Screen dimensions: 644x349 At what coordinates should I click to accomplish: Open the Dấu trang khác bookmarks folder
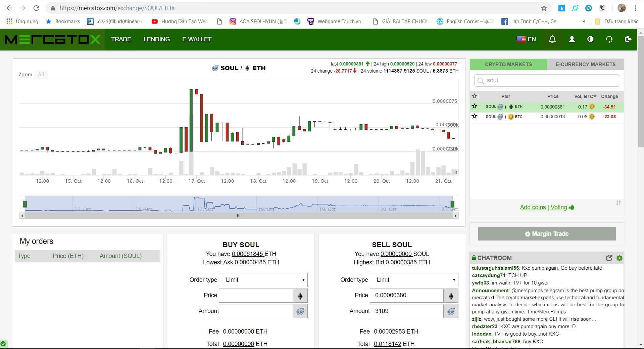tap(616, 21)
